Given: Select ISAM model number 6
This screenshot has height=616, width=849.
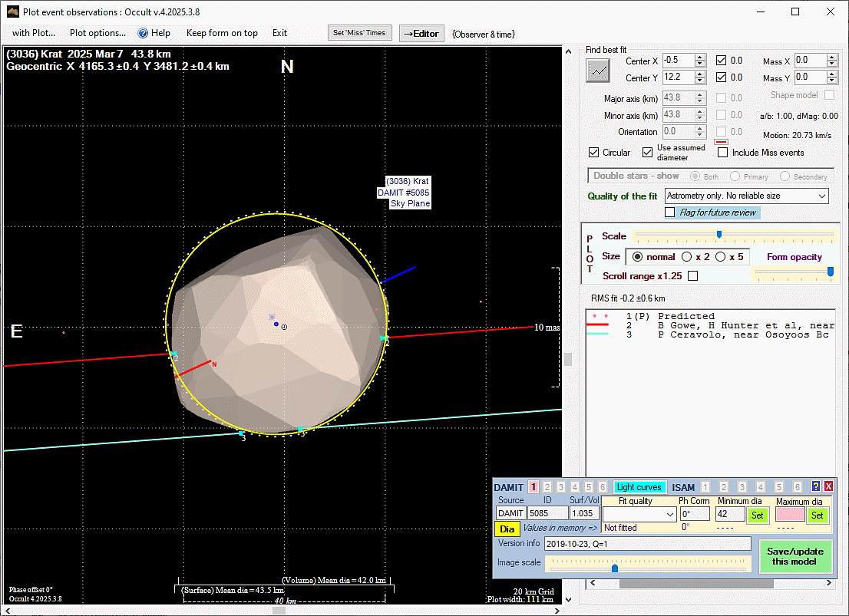Looking at the screenshot, I should (797, 487).
